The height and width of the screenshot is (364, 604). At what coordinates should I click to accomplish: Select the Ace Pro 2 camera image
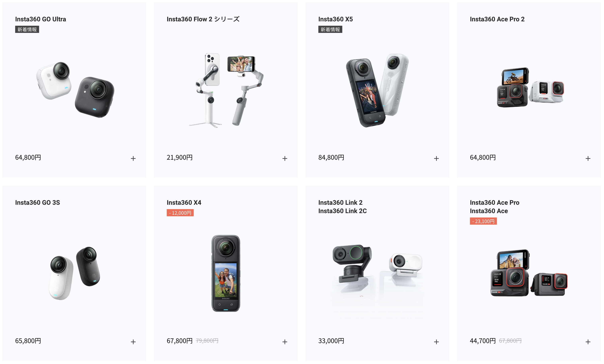(530, 87)
